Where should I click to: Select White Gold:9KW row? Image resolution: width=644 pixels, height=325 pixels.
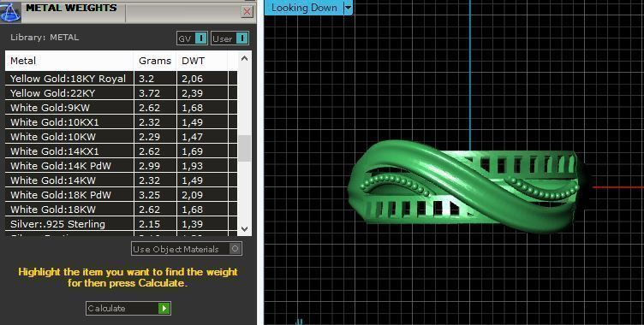(121, 108)
